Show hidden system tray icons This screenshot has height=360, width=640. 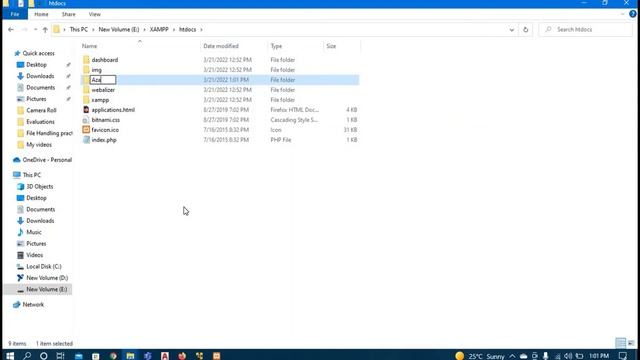[x=512, y=356]
